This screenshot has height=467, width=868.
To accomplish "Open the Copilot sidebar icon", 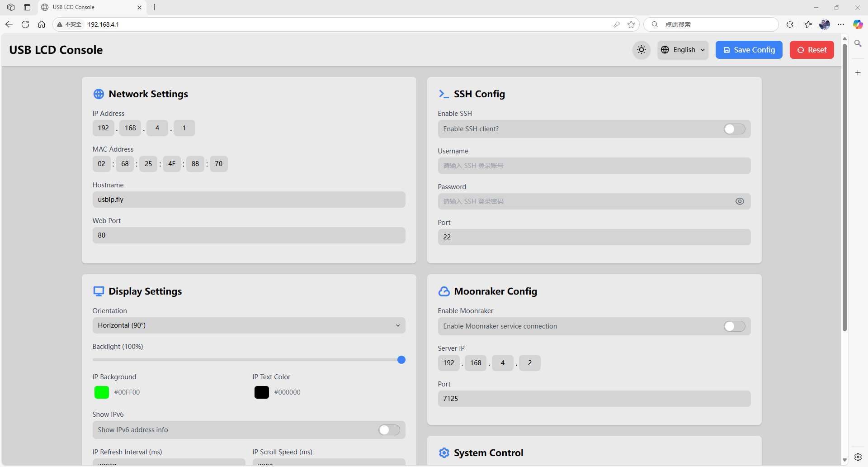I will pos(858,24).
